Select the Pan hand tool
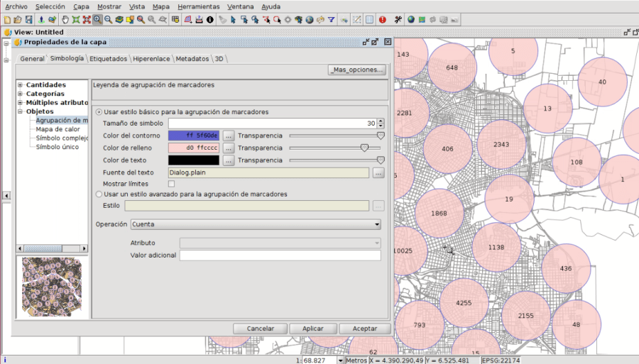The height and width of the screenshot is (364, 639). click(x=65, y=20)
